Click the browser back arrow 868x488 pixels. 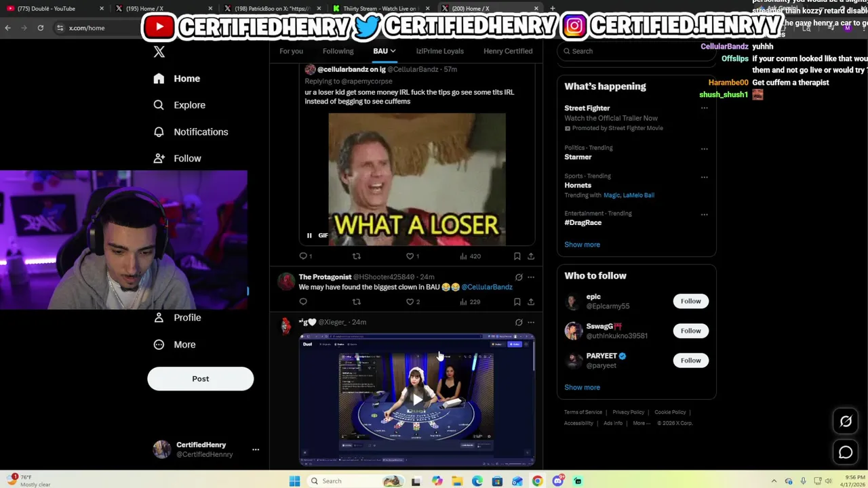pos(8,28)
